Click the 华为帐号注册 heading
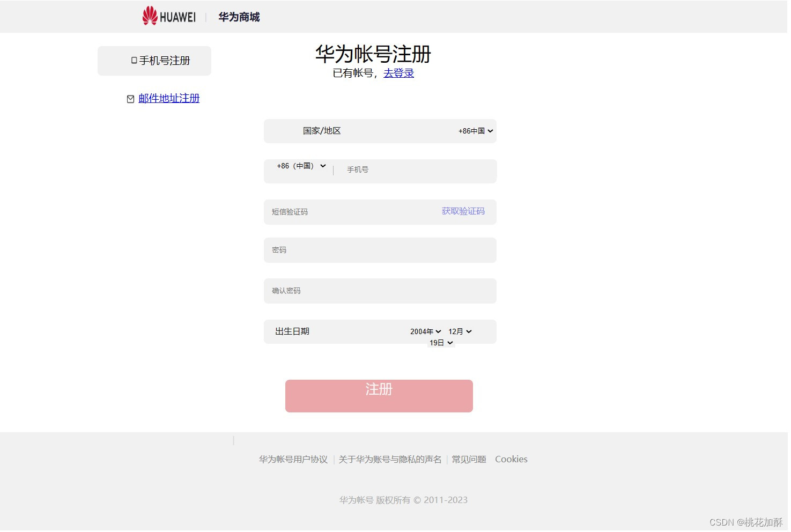791x532 pixels. coord(373,54)
